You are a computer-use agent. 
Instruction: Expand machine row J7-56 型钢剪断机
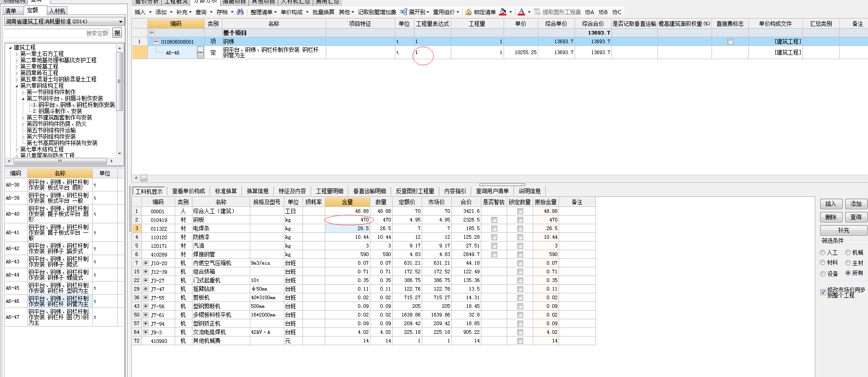[x=146, y=306]
